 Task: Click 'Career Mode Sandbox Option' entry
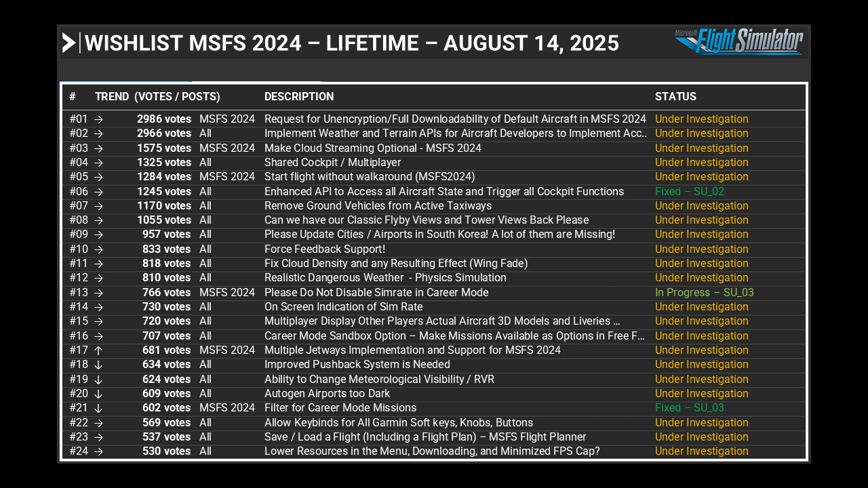click(455, 336)
